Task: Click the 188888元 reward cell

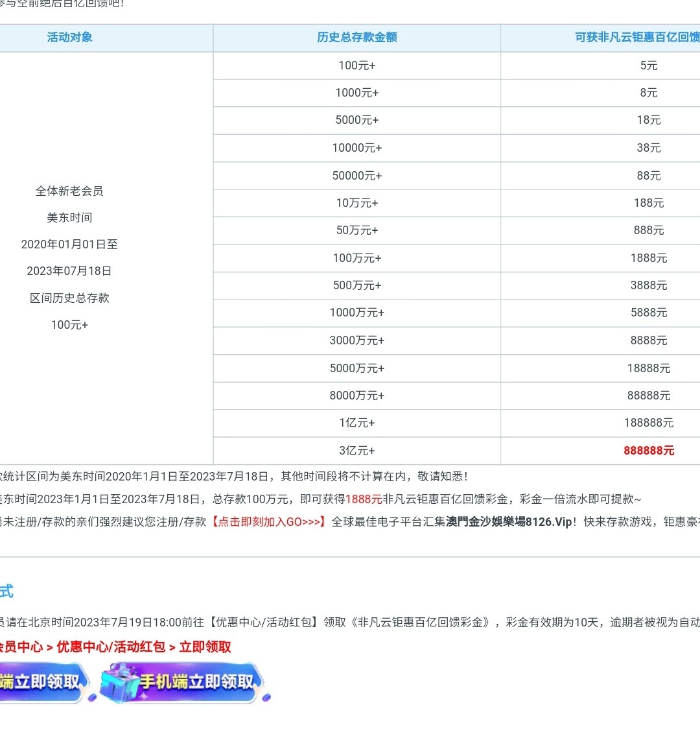Action: (648, 423)
